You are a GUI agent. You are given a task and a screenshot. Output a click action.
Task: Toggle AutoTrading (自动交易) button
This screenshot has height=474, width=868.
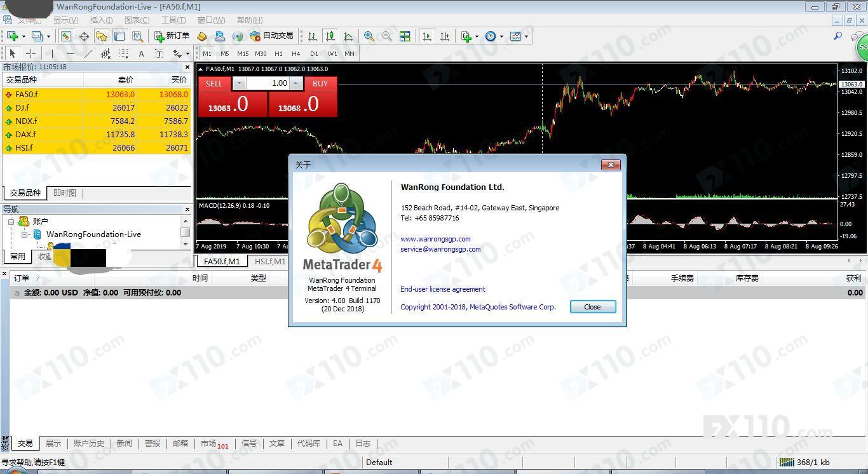click(272, 36)
